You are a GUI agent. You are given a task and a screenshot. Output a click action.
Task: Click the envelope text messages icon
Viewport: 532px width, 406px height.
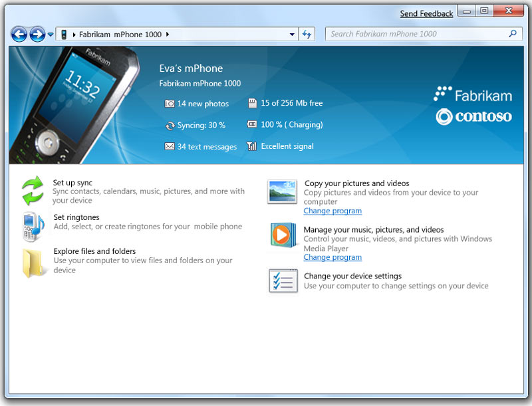click(x=170, y=146)
